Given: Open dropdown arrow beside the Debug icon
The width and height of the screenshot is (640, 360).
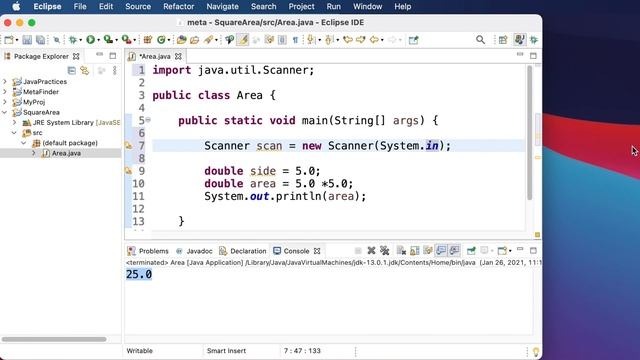Looking at the screenshot, I should pyautogui.click(x=80, y=40).
